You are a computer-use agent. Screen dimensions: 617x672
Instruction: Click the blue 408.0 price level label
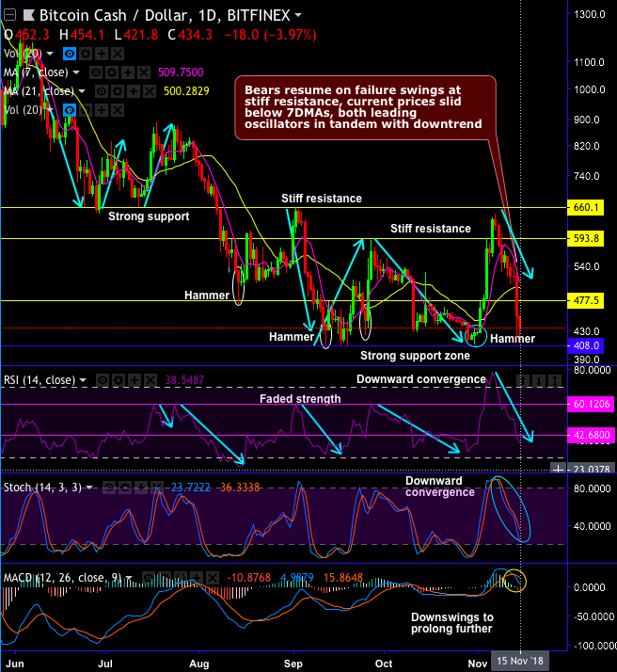[586, 345]
